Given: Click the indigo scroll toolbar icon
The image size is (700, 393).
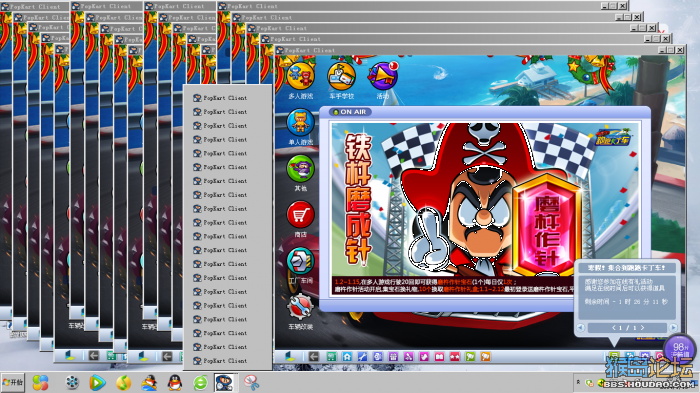Looking at the screenshot, I should click(378, 356).
